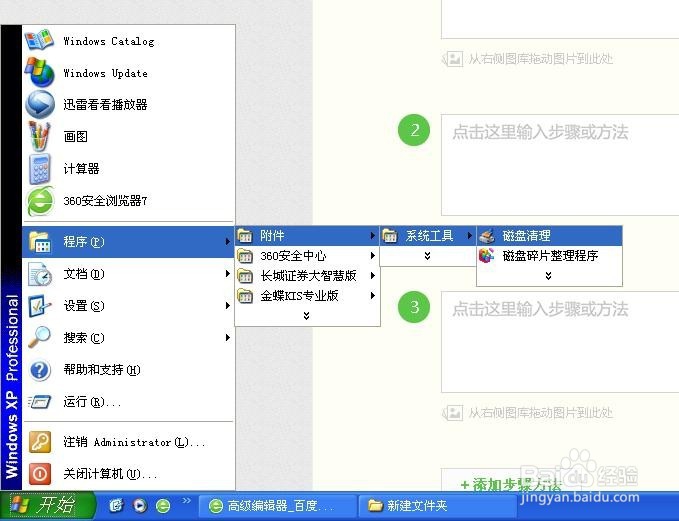
Task: Choose 帮助和支持(H) menu item
Action: pyautogui.click(x=128, y=370)
